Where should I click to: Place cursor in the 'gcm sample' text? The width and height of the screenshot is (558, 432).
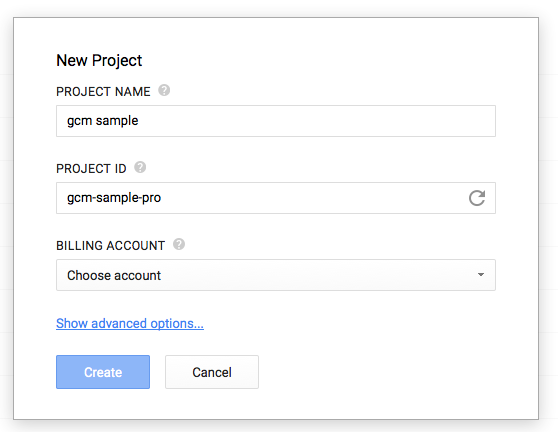point(102,121)
